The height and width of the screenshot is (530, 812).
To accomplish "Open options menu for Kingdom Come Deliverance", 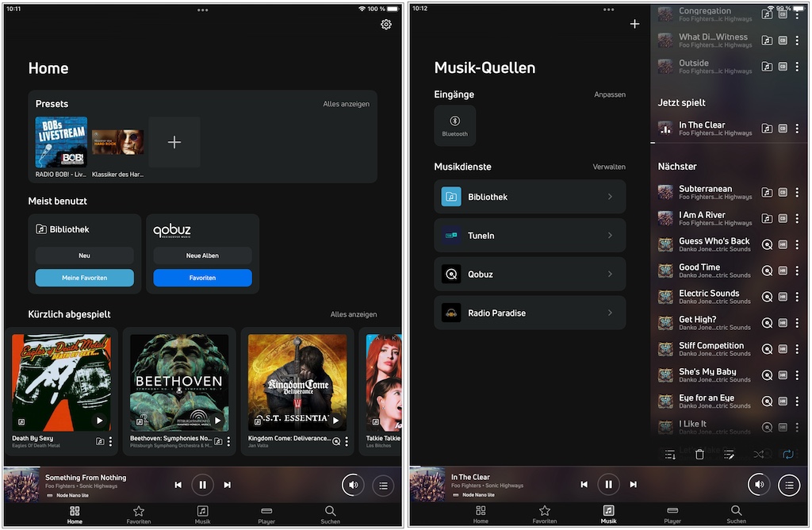I will click(x=347, y=441).
